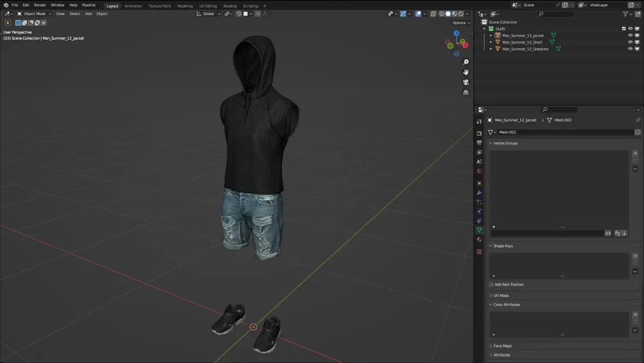Click the Blender logo icon
The height and width of the screenshot is (363, 644).
coord(6,5)
